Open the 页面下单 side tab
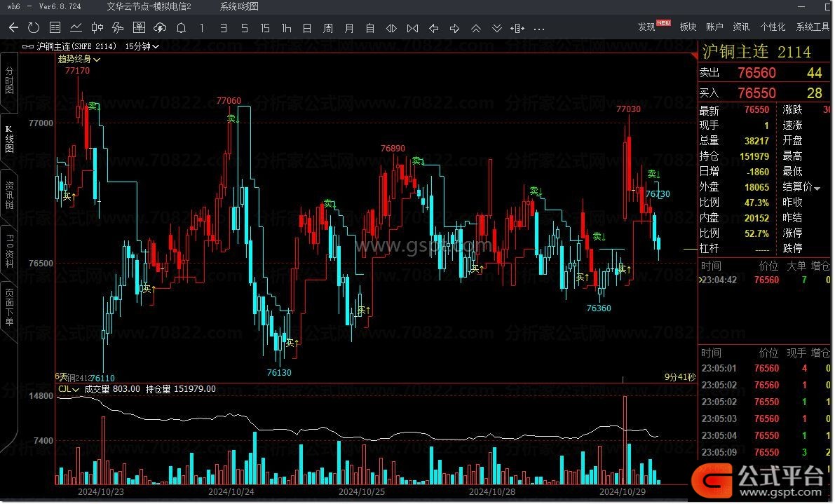This screenshot has height=504, width=835. [9, 306]
